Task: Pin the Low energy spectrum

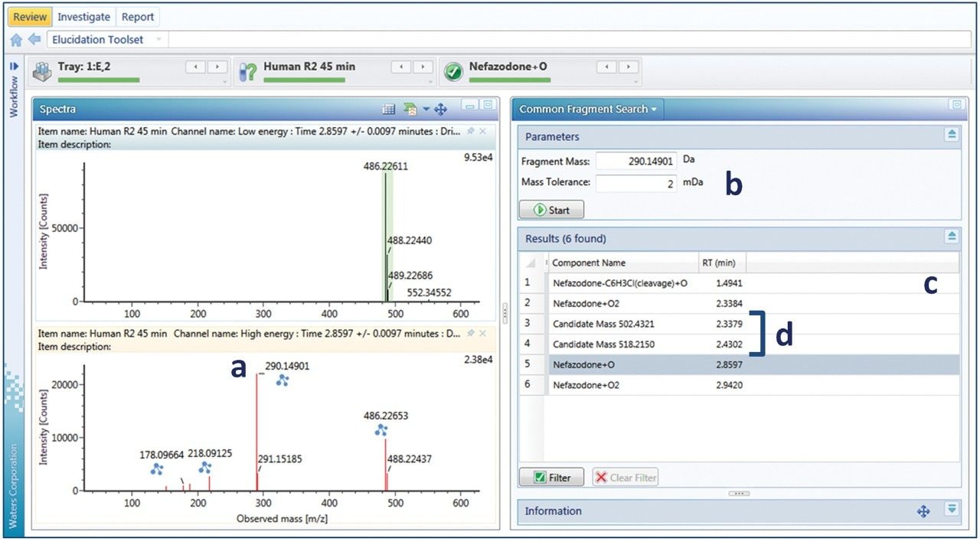Action: pos(470,132)
